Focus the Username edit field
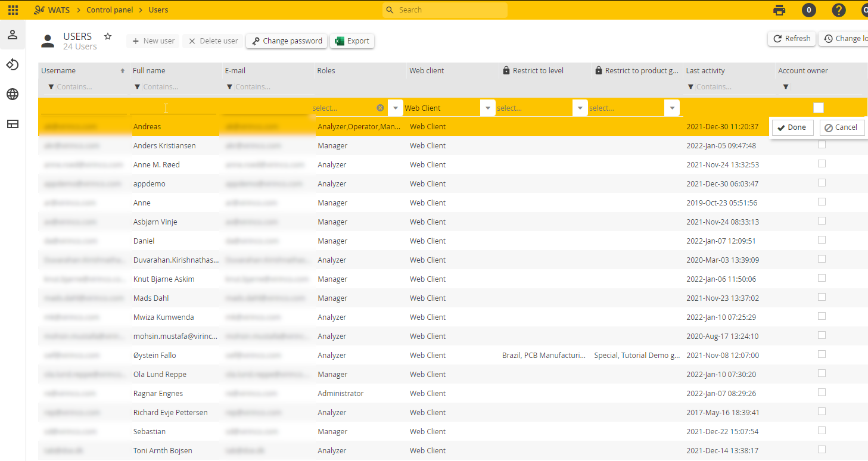Screen dimensions: 868x461 click(84, 108)
